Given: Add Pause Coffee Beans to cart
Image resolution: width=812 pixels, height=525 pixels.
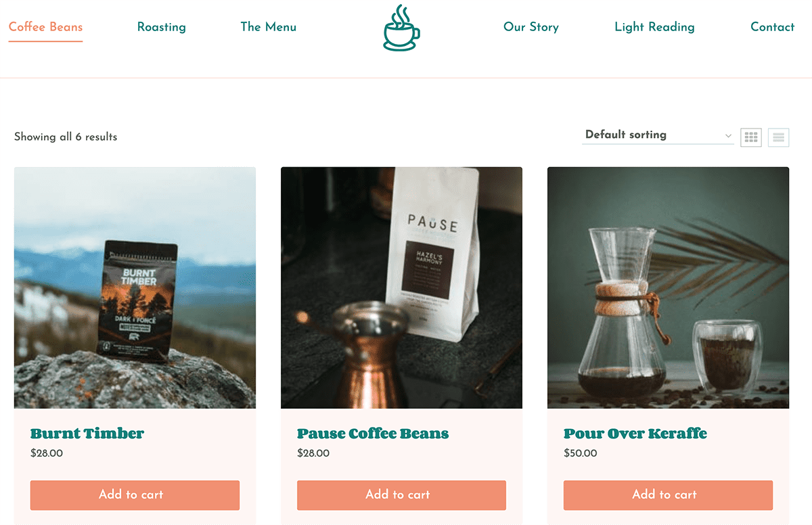Looking at the screenshot, I should pos(401,495).
